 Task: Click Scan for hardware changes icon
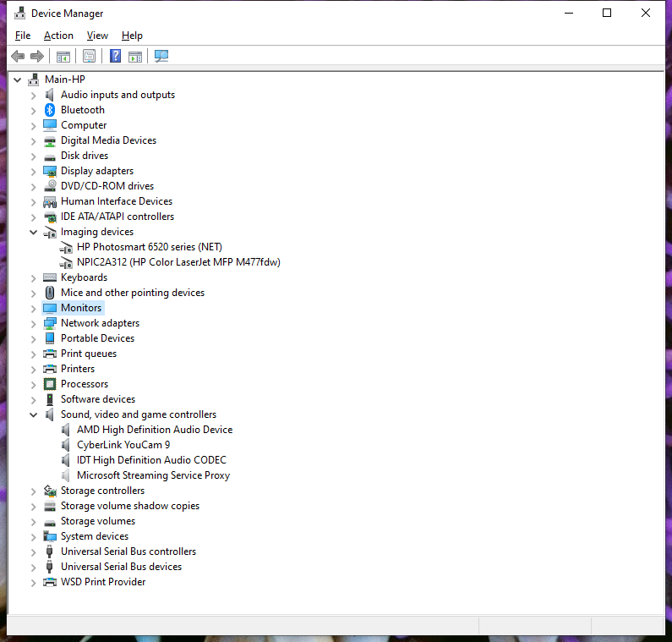[161, 56]
